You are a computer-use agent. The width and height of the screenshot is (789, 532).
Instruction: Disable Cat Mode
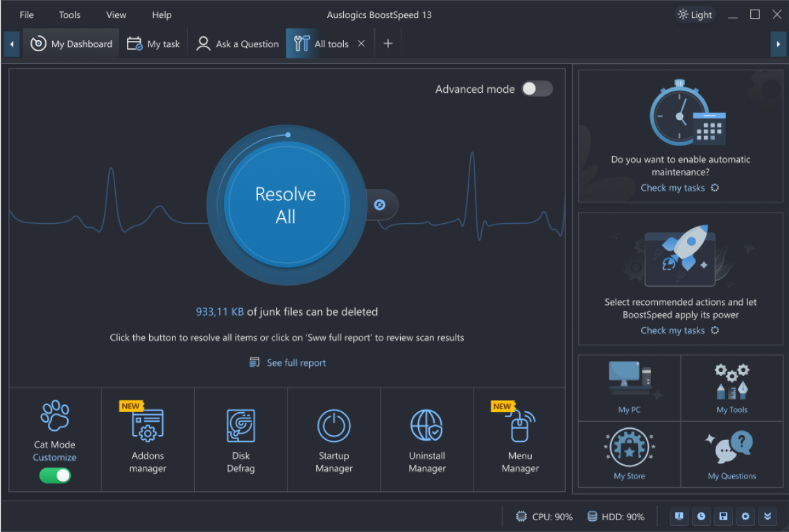click(x=55, y=475)
